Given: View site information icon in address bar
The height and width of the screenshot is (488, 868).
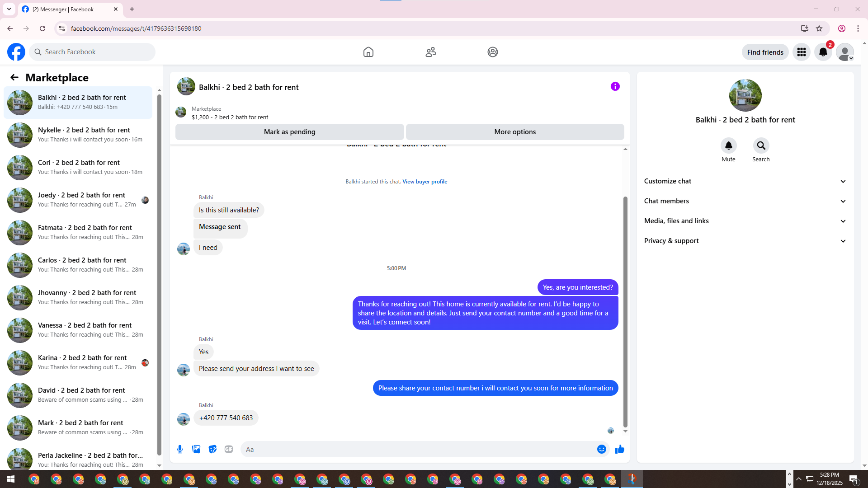Looking at the screenshot, I should (62, 28).
